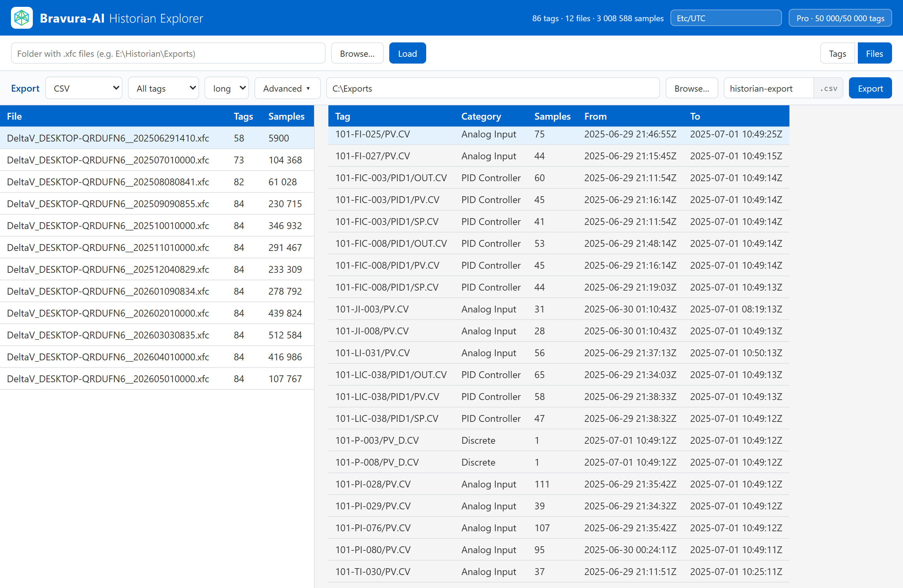
Task: Open the All tags selection dropdown
Action: 163,88
